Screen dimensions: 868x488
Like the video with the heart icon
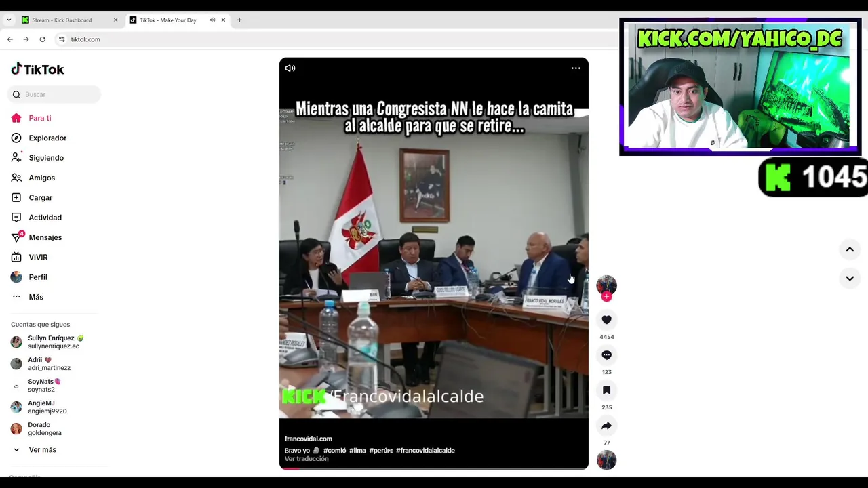(606, 320)
